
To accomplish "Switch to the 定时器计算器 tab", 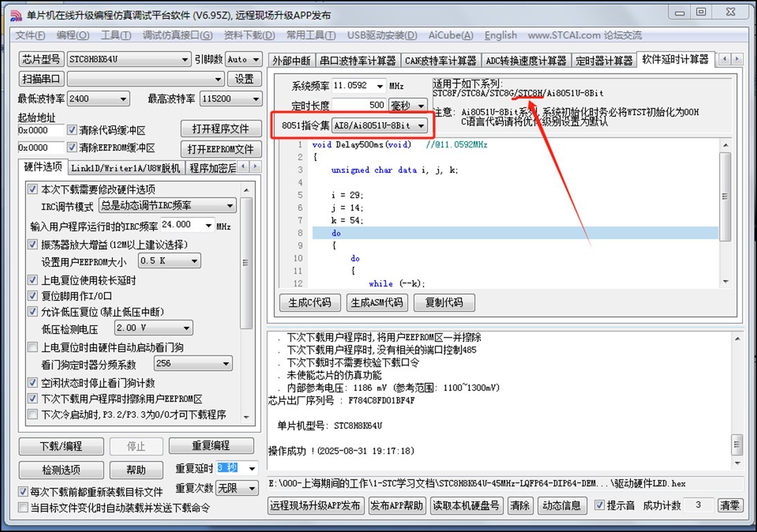I will coord(603,61).
